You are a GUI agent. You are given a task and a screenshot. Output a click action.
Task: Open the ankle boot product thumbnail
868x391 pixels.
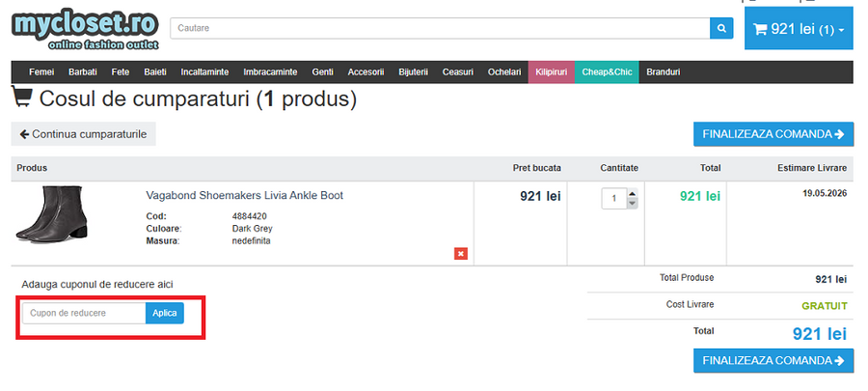52,213
